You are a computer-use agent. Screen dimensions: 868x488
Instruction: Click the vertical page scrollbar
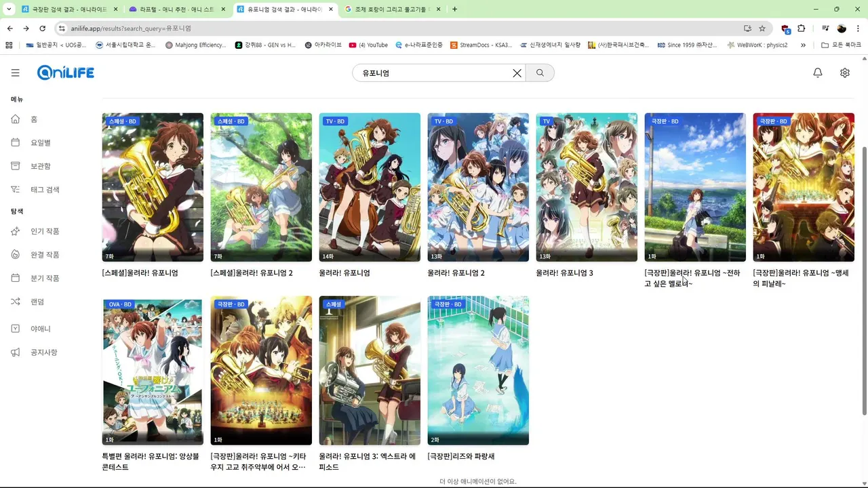click(x=864, y=281)
